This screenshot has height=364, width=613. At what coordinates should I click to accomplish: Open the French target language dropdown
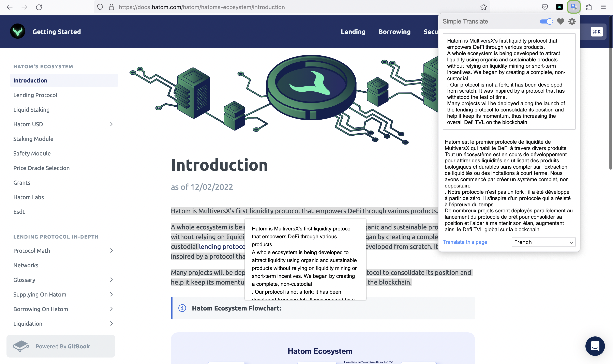tap(544, 242)
